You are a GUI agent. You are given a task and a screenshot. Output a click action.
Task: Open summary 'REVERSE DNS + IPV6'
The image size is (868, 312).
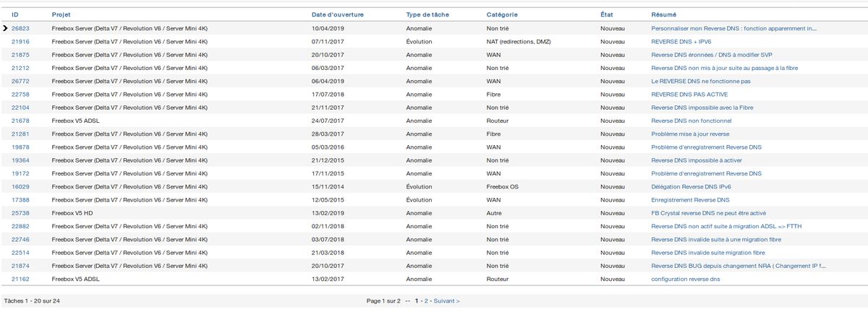click(681, 42)
